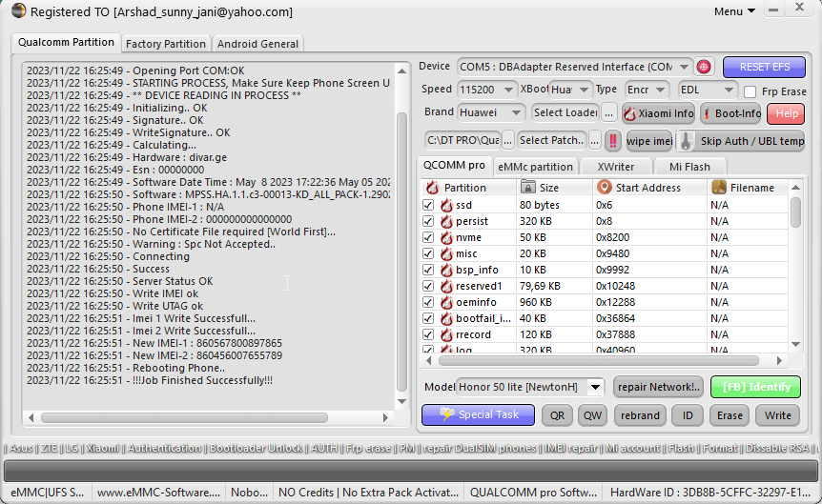This screenshot has height=504, width=822.
Task: Click the ID button
Action: click(x=688, y=415)
